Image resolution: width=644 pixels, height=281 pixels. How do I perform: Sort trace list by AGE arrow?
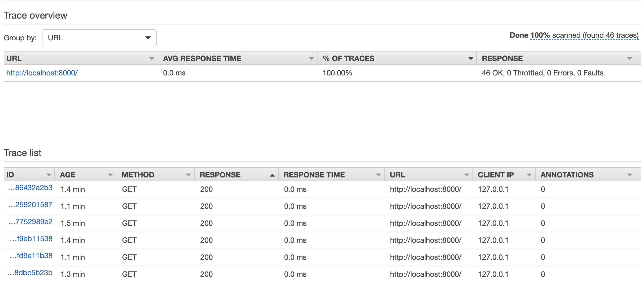coord(110,175)
